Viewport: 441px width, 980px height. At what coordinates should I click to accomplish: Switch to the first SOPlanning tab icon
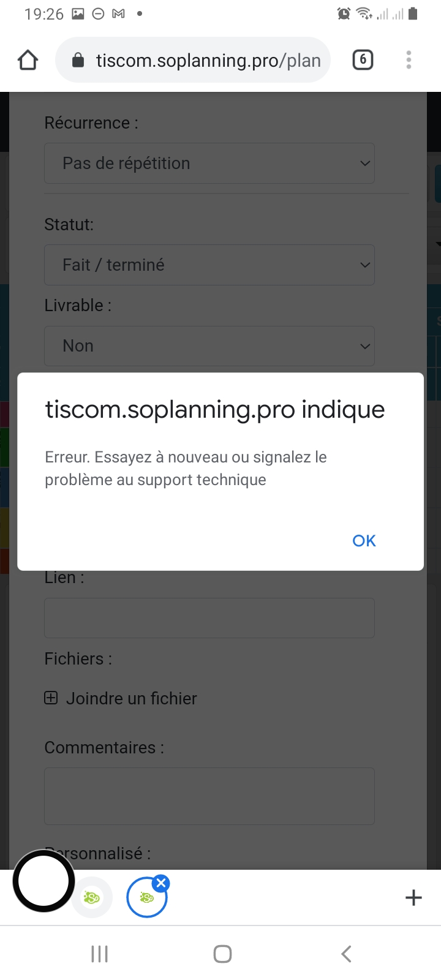[92, 898]
